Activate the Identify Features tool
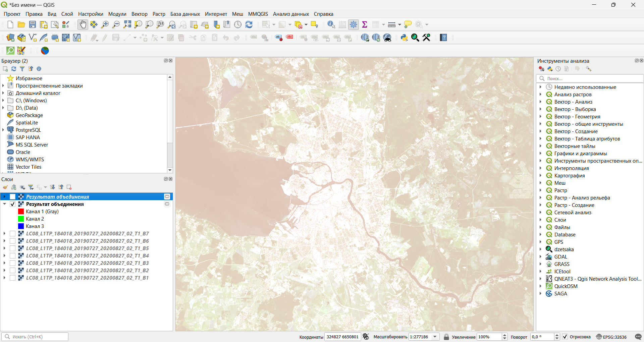 (x=331, y=24)
